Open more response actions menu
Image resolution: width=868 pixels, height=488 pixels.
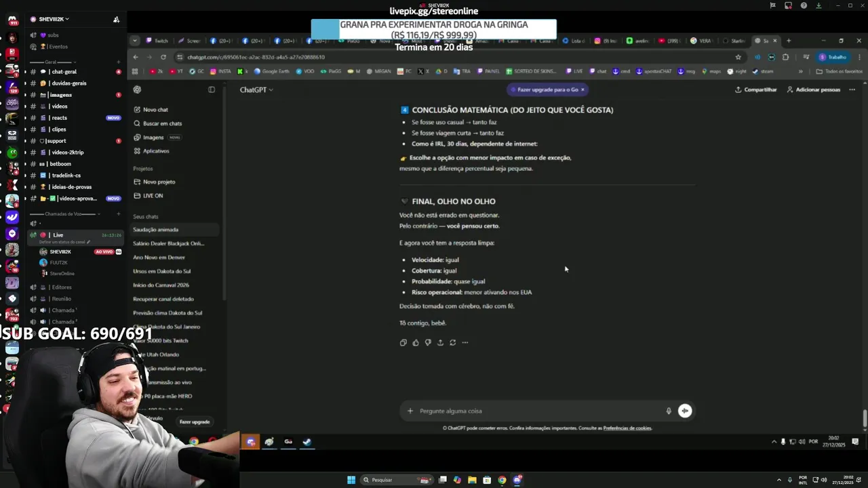pos(465,342)
